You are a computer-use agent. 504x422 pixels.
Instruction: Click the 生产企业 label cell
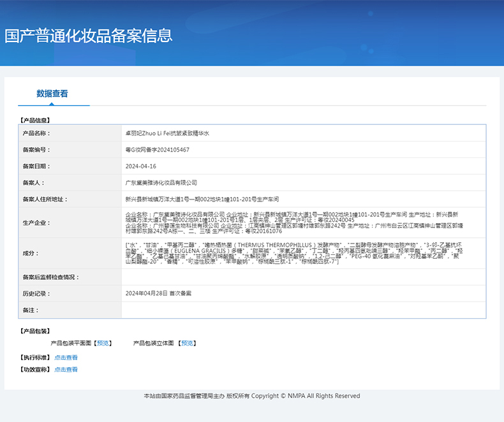70,222
